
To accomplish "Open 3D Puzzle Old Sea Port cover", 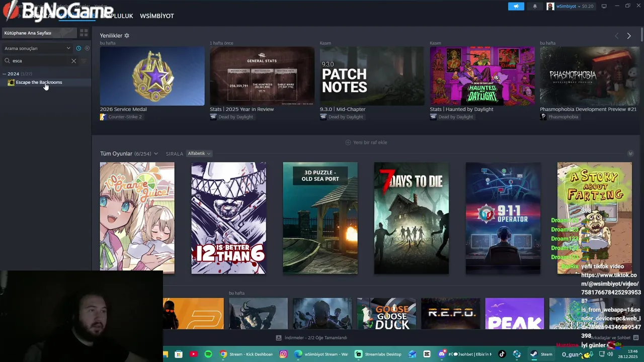I will 320,218.
